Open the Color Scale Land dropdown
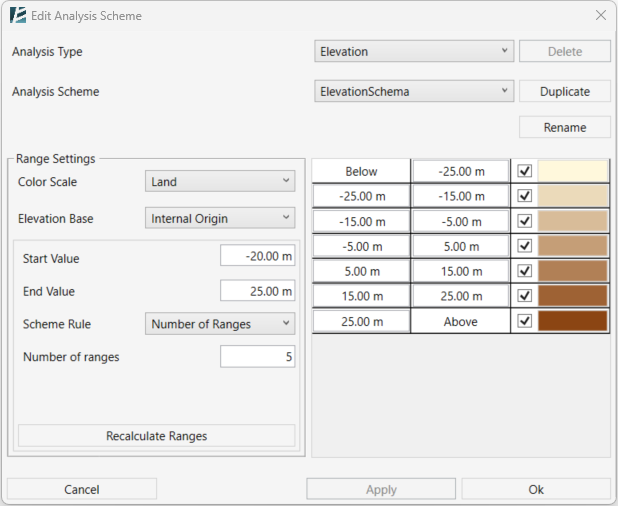 (220, 181)
